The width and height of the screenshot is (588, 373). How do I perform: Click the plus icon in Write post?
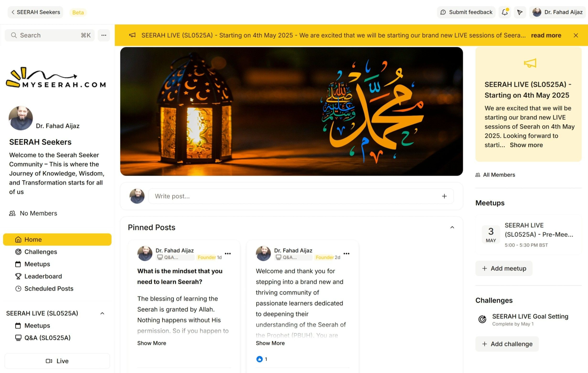click(x=444, y=196)
